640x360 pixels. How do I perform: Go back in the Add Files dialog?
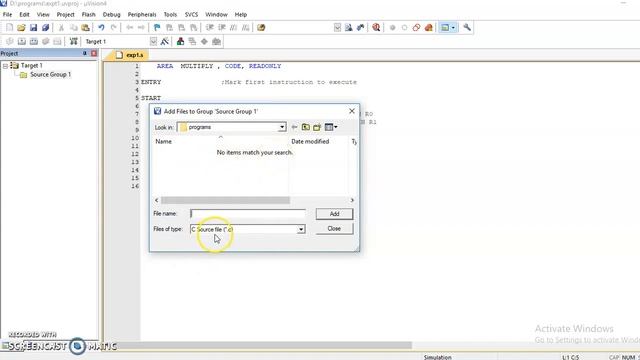[294, 127]
